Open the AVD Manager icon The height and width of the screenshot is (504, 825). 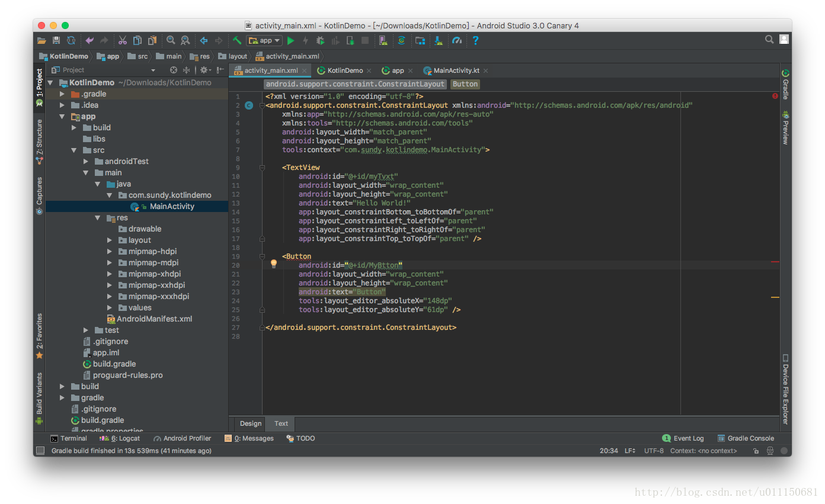(x=383, y=41)
